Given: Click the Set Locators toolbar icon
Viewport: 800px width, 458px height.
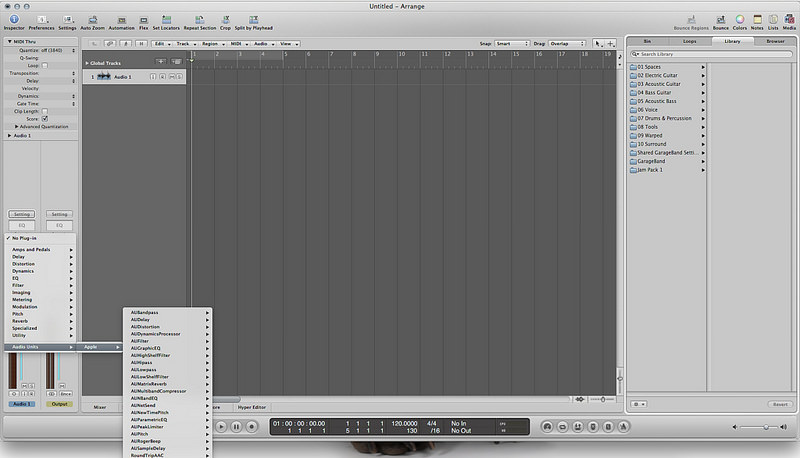Looking at the screenshot, I should tap(166, 20).
